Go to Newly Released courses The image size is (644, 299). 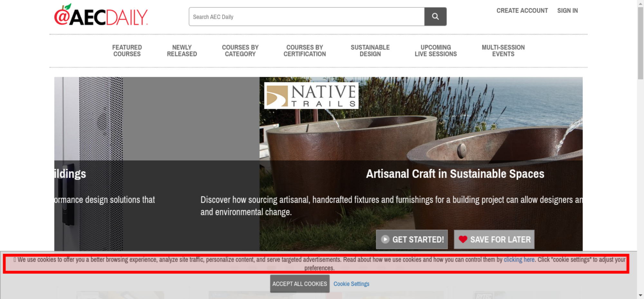(182, 51)
